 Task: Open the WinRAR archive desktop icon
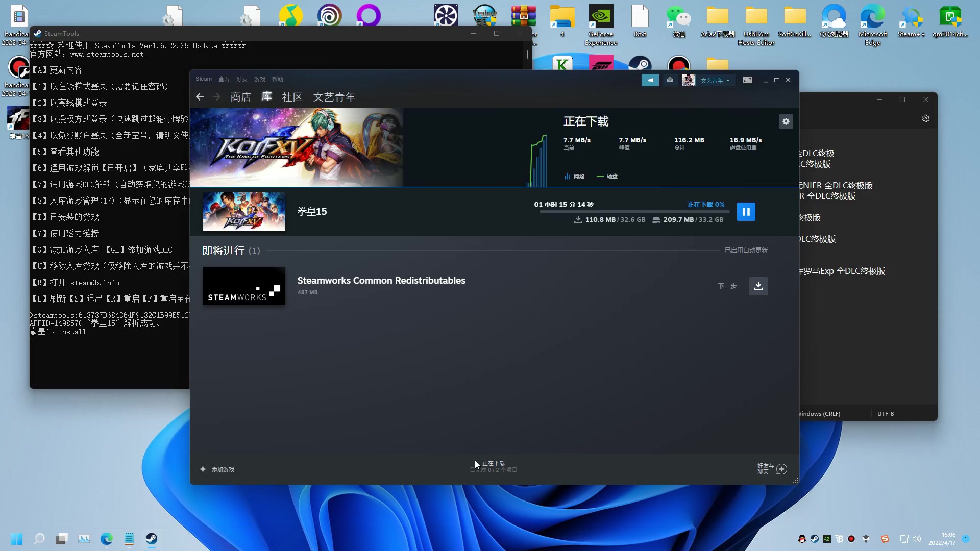point(523,16)
